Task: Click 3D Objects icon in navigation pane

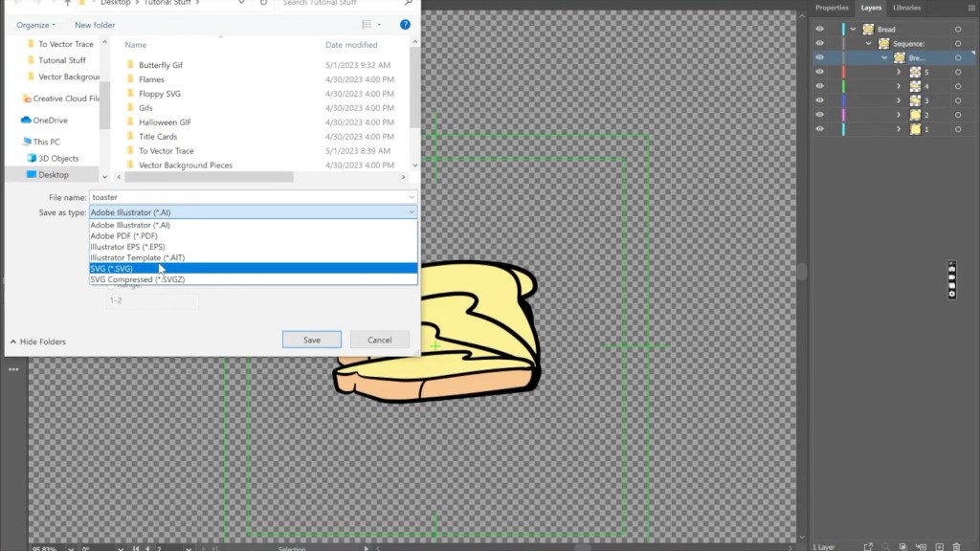Action: (x=32, y=158)
